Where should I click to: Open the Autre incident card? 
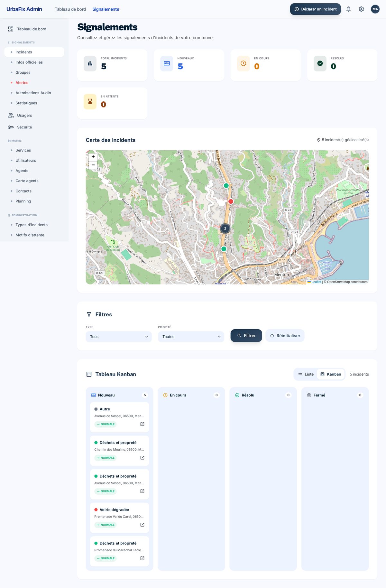pos(119,417)
